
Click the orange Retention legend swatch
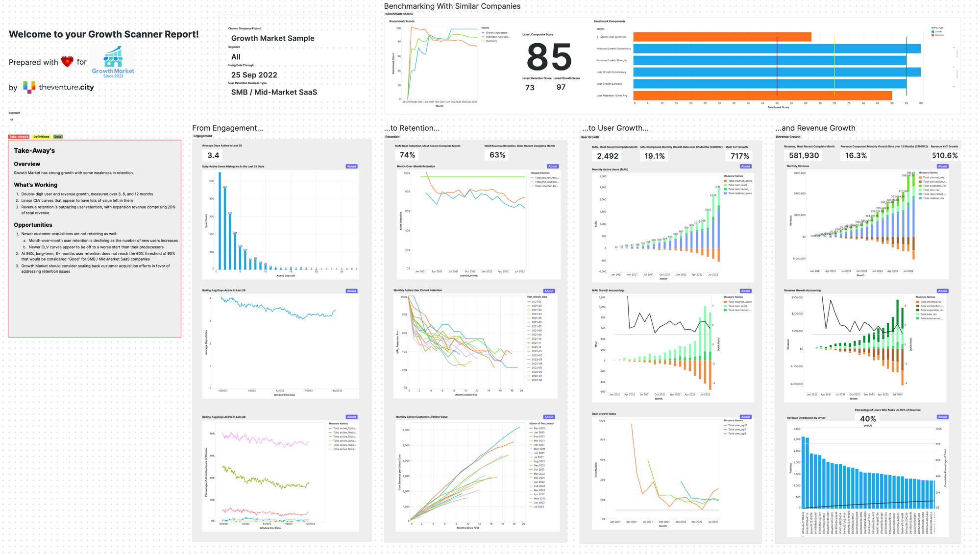pos(932,35)
